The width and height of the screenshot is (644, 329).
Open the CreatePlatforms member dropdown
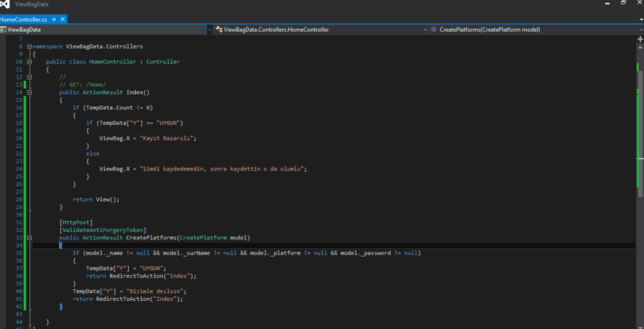point(640,29)
